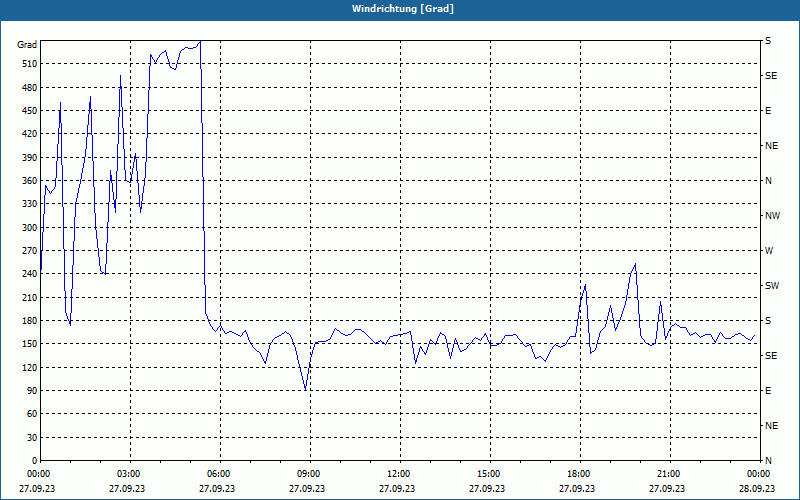Pick the 15:00 time label
800x500 pixels.
(489, 473)
